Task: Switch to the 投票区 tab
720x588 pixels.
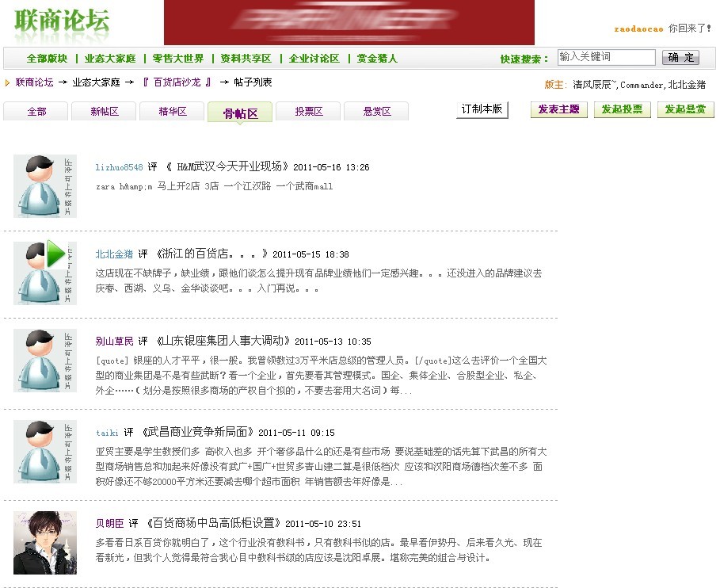Action: pyautogui.click(x=309, y=112)
